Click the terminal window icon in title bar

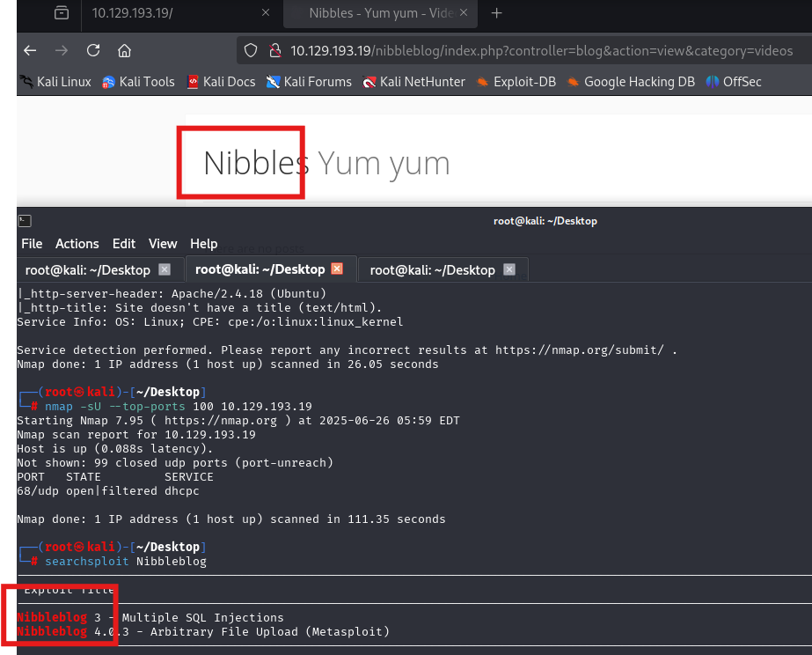tap(25, 221)
